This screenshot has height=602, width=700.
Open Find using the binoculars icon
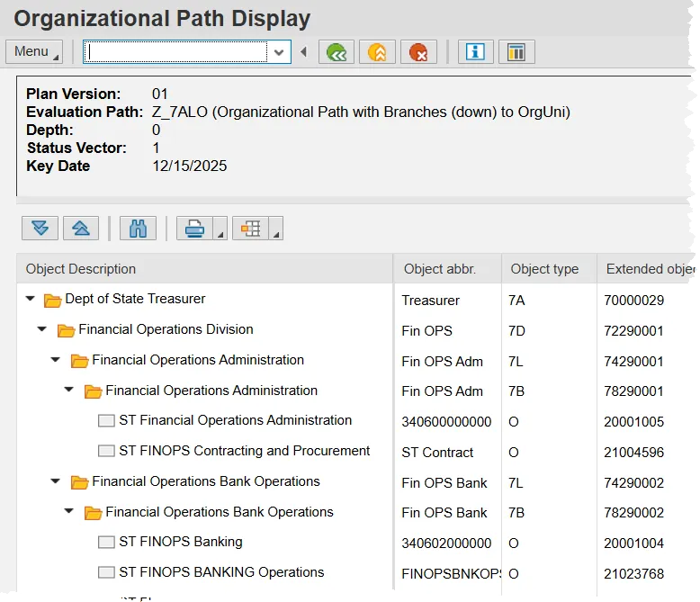[x=138, y=229]
